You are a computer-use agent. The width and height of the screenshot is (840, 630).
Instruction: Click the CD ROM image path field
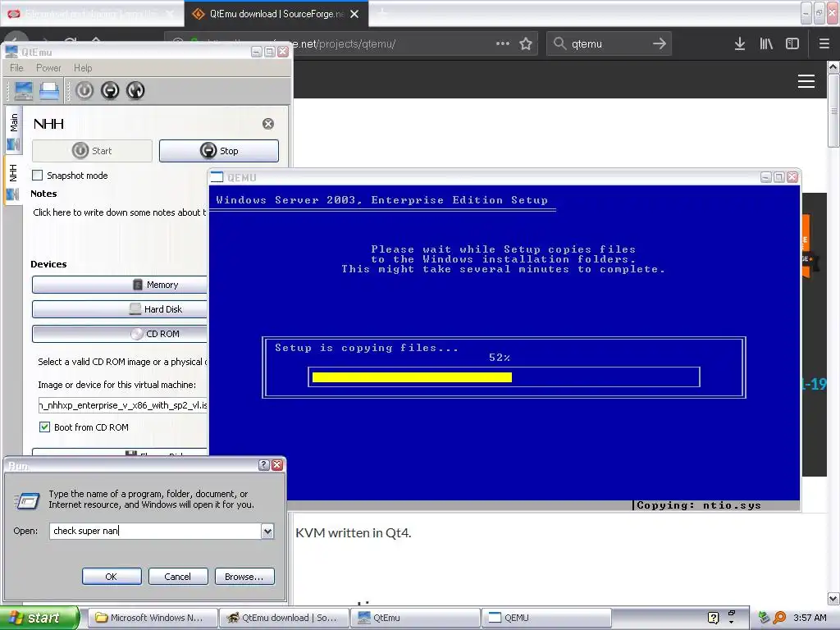pyautogui.click(x=123, y=405)
